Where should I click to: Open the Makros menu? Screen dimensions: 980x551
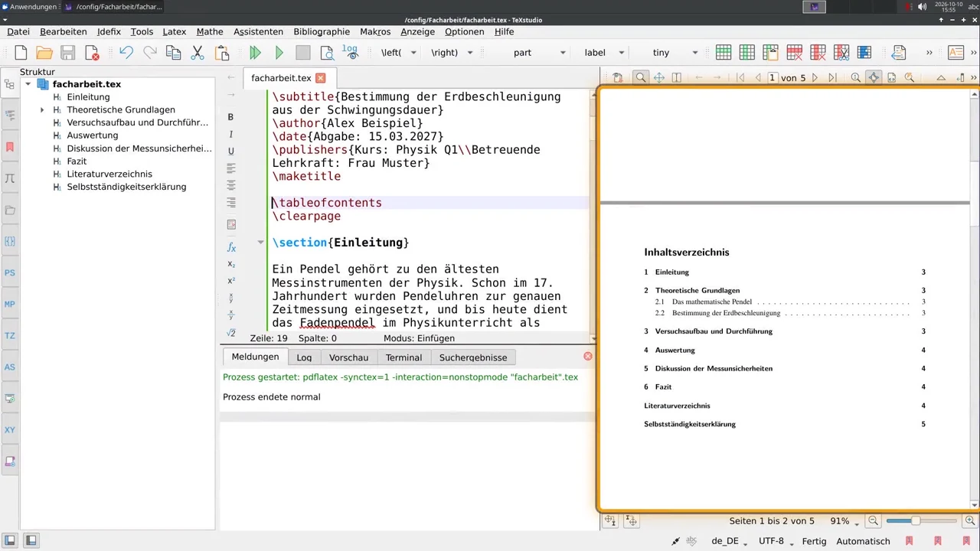tap(375, 31)
